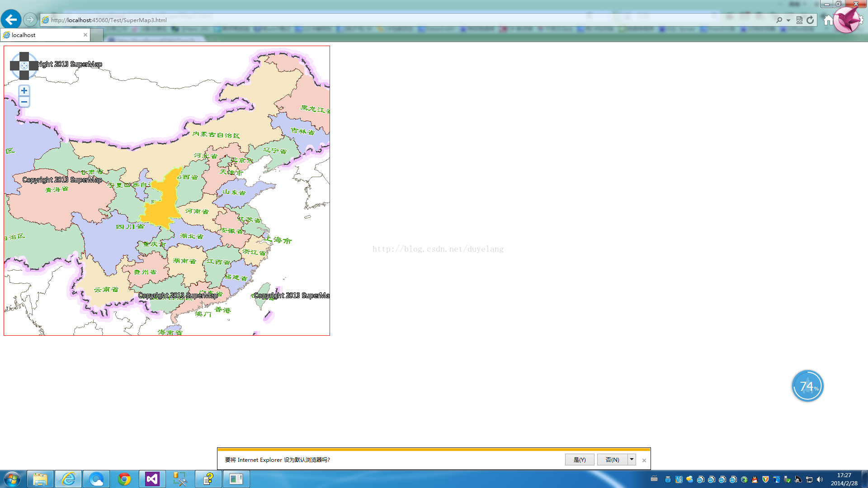Click 否(N) to decline default browser
This screenshot has height=488, width=868.
612,460
